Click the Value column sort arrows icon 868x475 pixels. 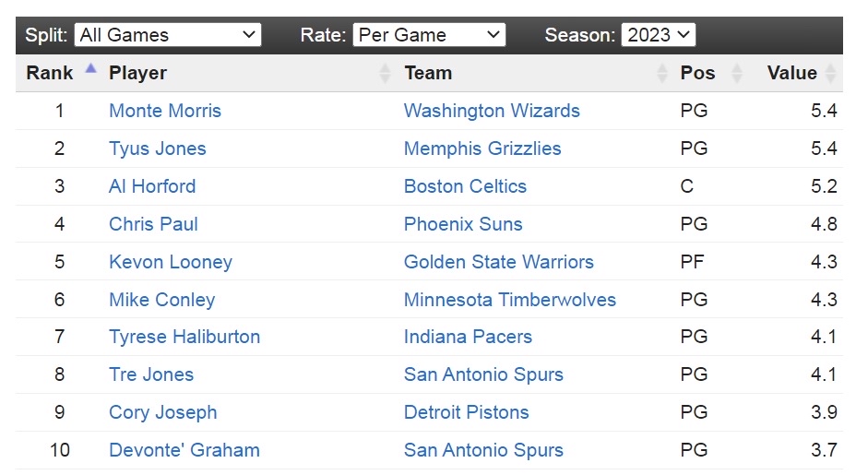[x=831, y=73]
